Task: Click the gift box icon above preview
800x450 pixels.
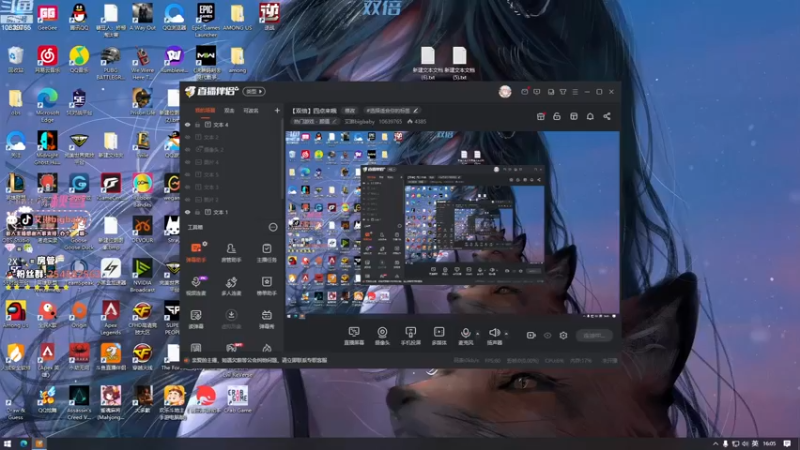Action: [541, 116]
